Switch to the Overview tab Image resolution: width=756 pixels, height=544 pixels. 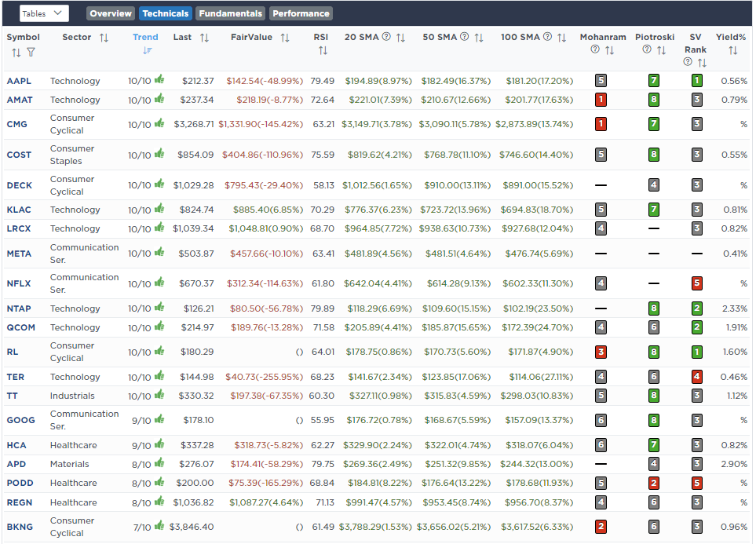(x=111, y=13)
